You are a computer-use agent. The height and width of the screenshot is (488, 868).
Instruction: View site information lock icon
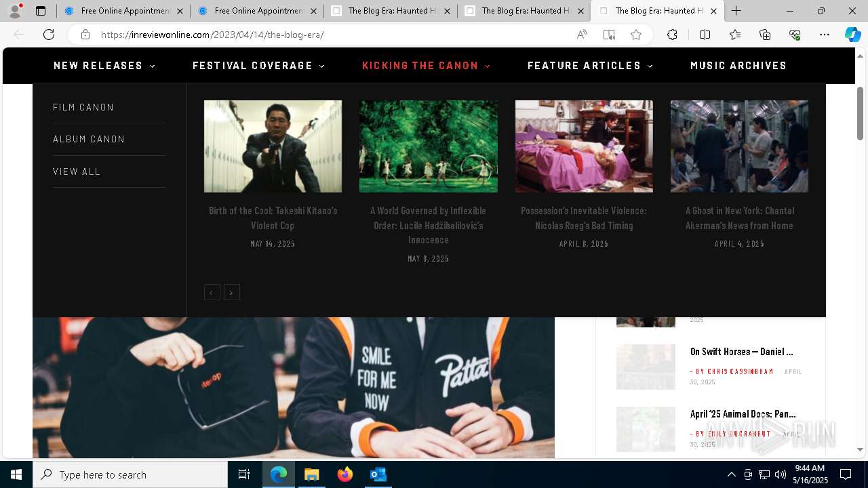coord(85,35)
